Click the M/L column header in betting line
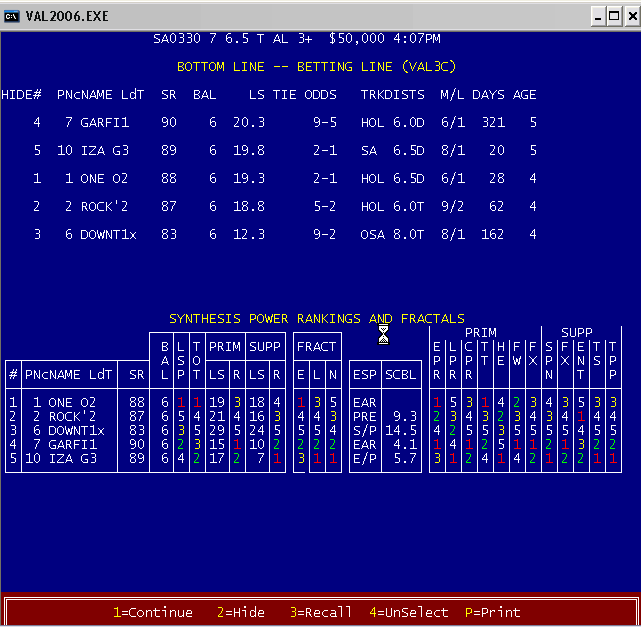Viewport: 641px width, 628px height. (x=452, y=95)
